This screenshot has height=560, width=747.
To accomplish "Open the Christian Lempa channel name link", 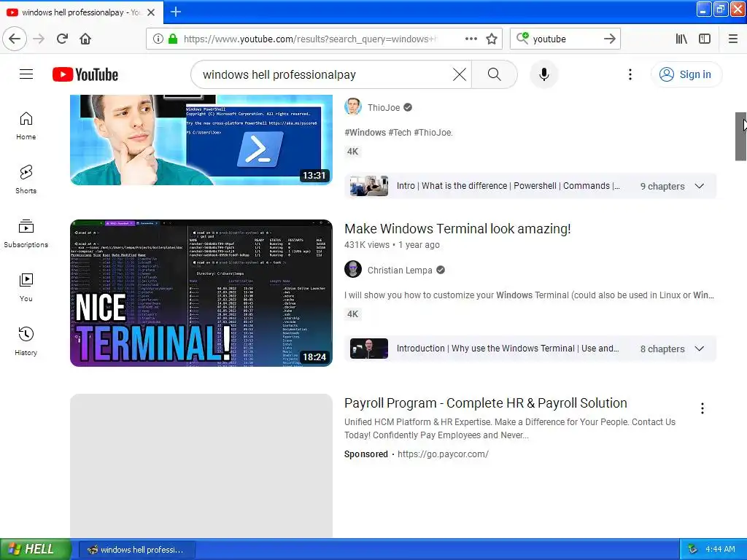I will coord(400,271).
